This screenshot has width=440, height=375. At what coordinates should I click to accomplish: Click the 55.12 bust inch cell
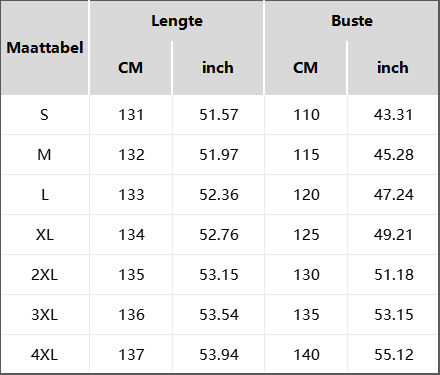click(393, 355)
